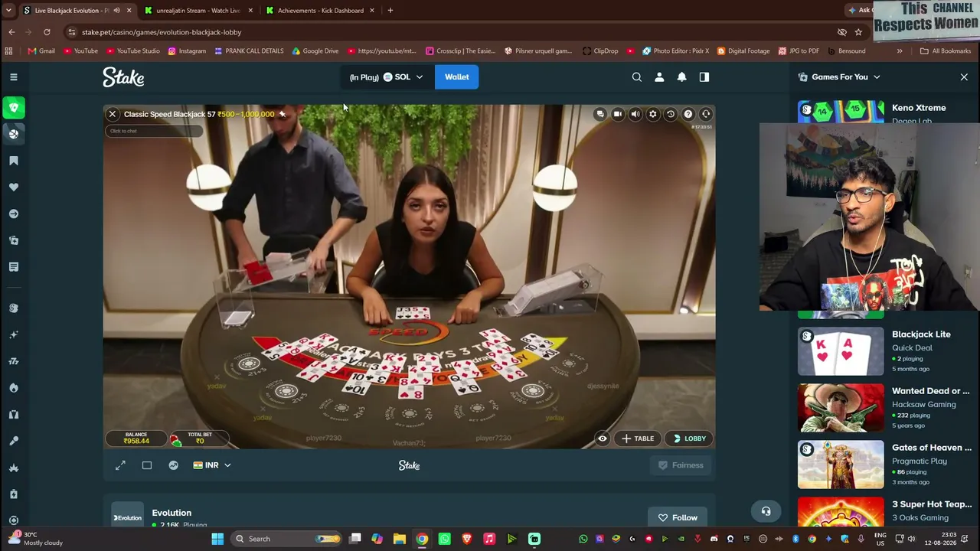980x551 pixels.
Task: Add another table with the + TABLE button
Action: coord(638,439)
